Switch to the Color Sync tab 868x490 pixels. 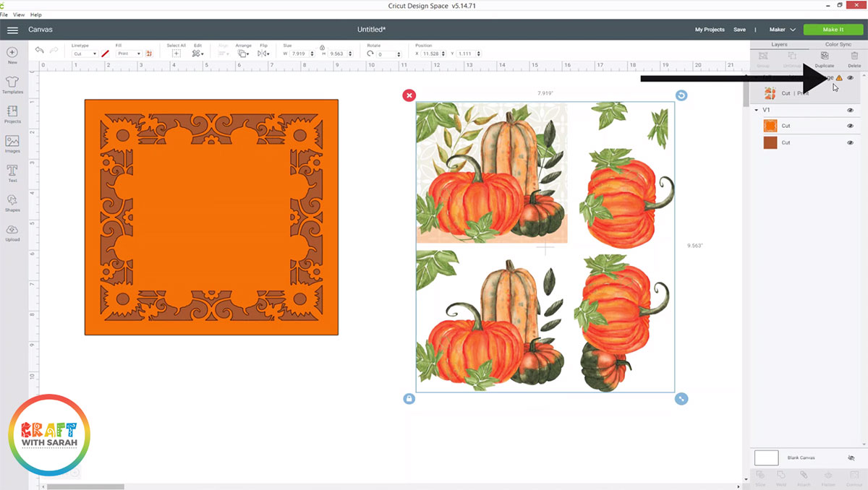838,44
